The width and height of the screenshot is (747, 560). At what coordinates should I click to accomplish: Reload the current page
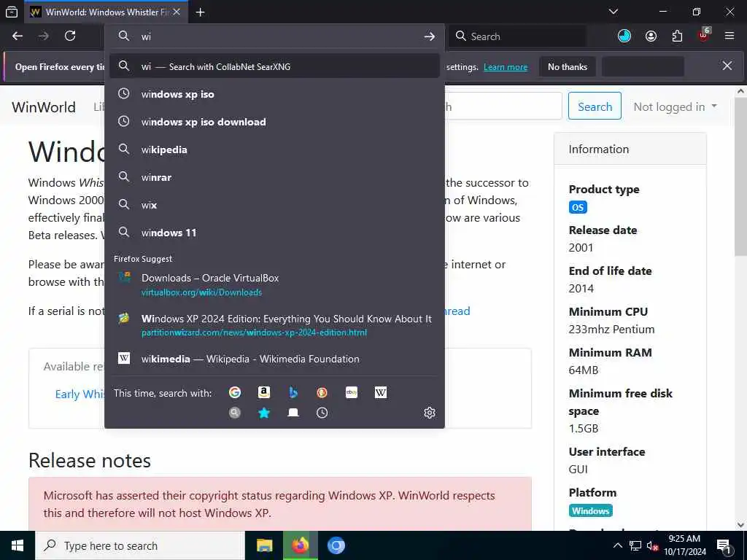(x=70, y=36)
